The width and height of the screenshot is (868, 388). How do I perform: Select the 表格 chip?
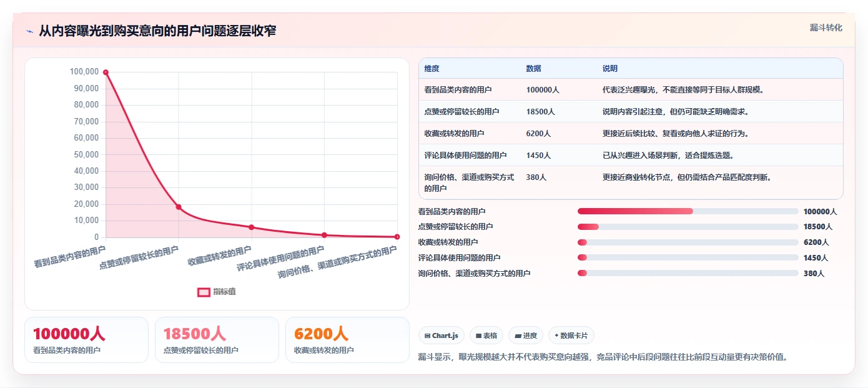click(x=486, y=336)
